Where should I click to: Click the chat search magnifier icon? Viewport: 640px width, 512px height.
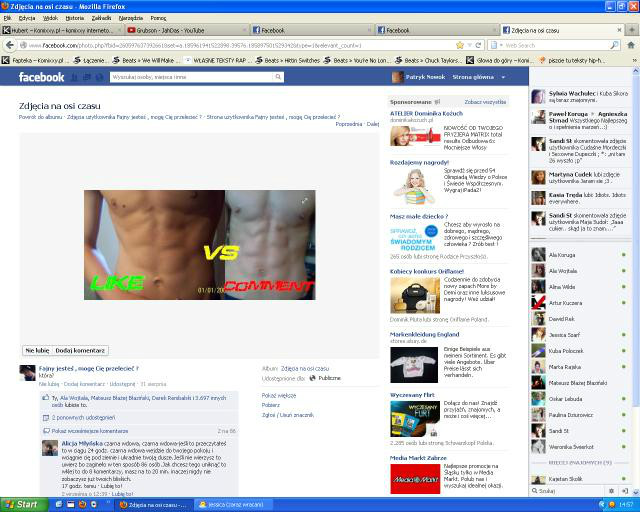(534, 491)
